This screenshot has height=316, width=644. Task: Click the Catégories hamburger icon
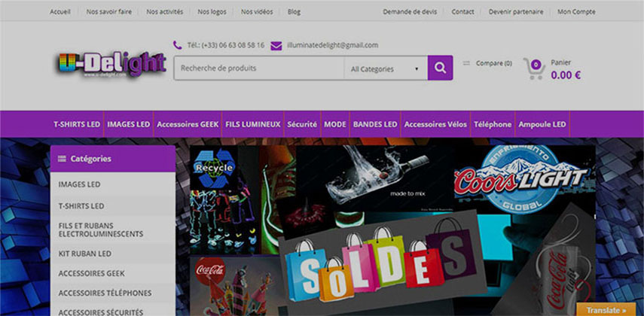click(x=62, y=159)
